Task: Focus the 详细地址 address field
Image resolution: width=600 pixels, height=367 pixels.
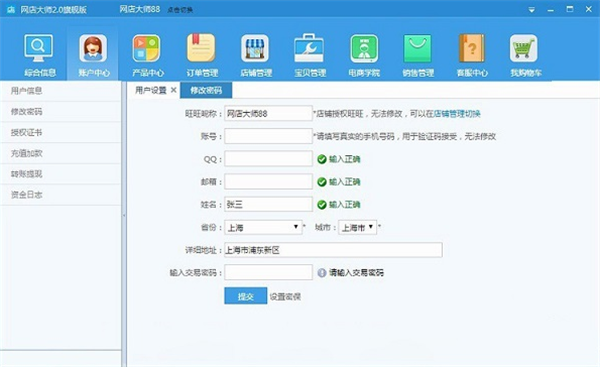Action: click(333, 250)
